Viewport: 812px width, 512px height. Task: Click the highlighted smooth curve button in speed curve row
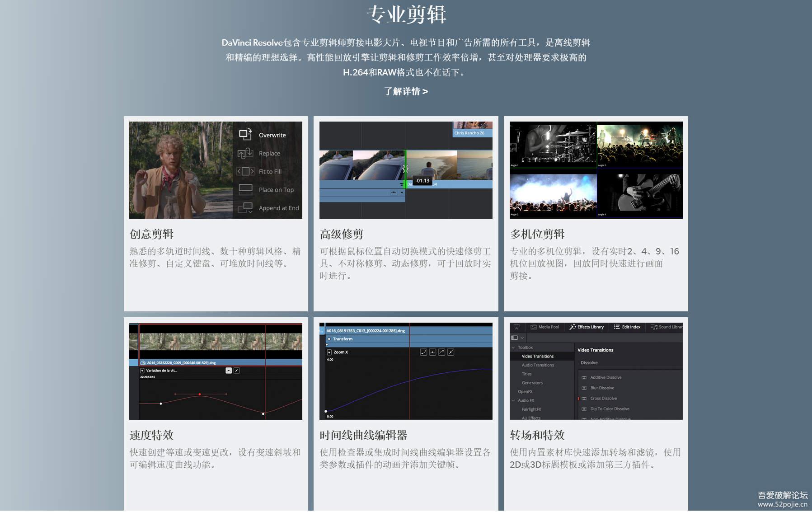(x=229, y=371)
